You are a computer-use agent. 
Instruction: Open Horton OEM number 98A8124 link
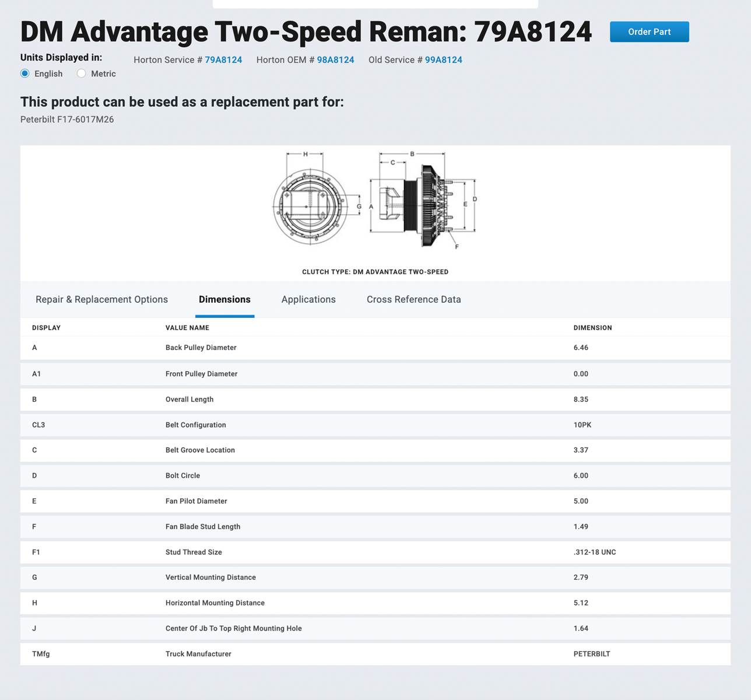pos(335,60)
